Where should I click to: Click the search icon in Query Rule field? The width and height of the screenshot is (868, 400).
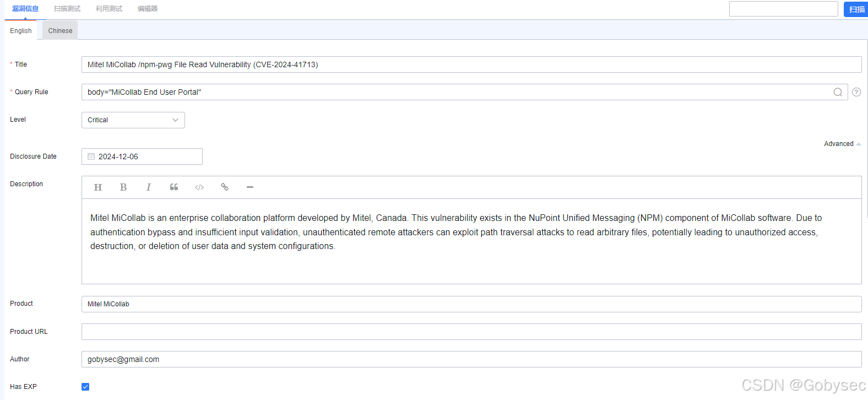pos(838,92)
